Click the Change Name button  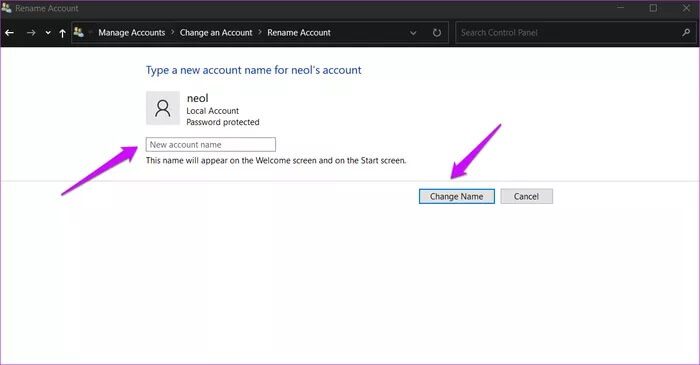coord(457,196)
